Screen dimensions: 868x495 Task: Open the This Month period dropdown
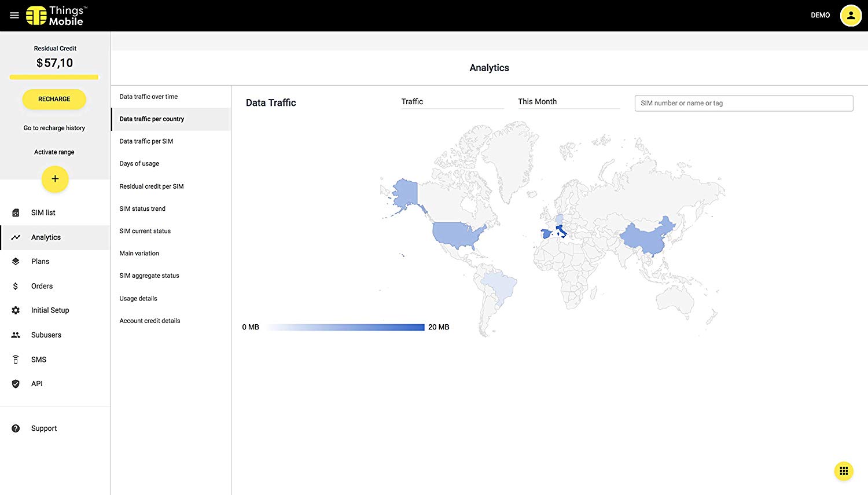click(x=568, y=102)
